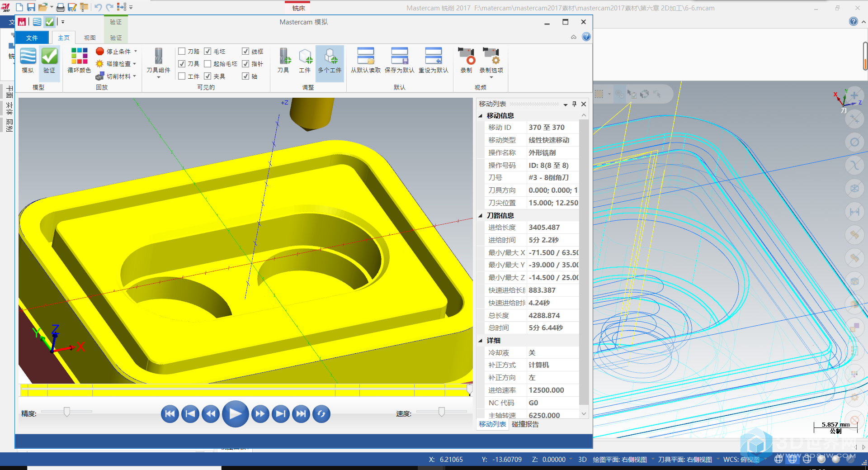The width and height of the screenshot is (868, 470).
Task: Click 重设为默认 reset to default
Action: tap(433, 61)
